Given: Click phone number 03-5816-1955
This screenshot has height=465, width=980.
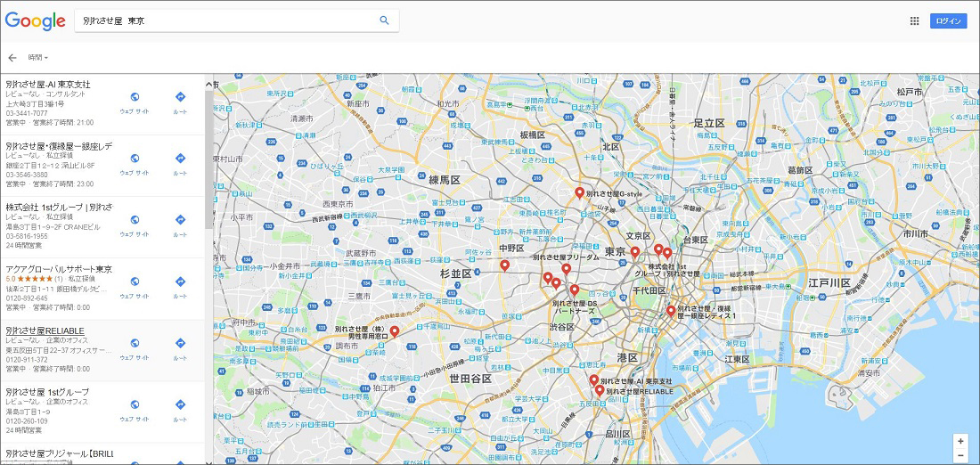Looking at the screenshot, I should [x=26, y=237].
